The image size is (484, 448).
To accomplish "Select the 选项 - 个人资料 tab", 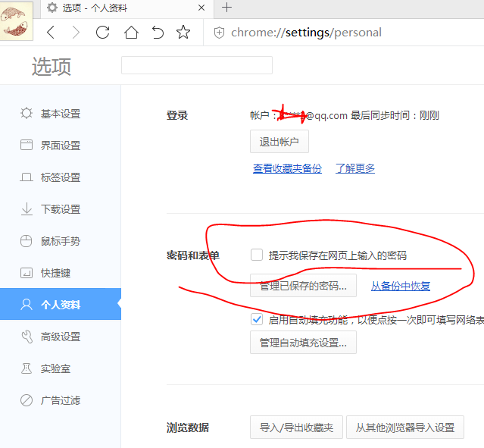I will pyautogui.click(x=126, y=8).
